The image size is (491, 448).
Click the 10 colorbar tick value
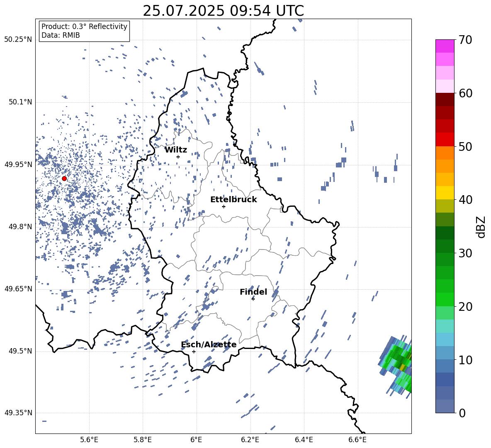click(x=465, y=360)
